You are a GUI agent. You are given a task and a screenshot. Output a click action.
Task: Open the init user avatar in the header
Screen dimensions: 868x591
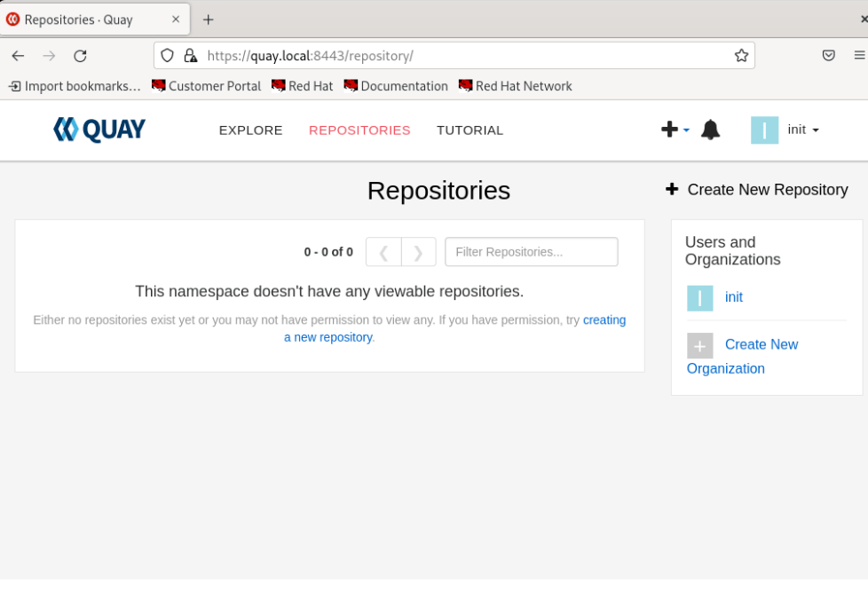[x=764, y=130]
